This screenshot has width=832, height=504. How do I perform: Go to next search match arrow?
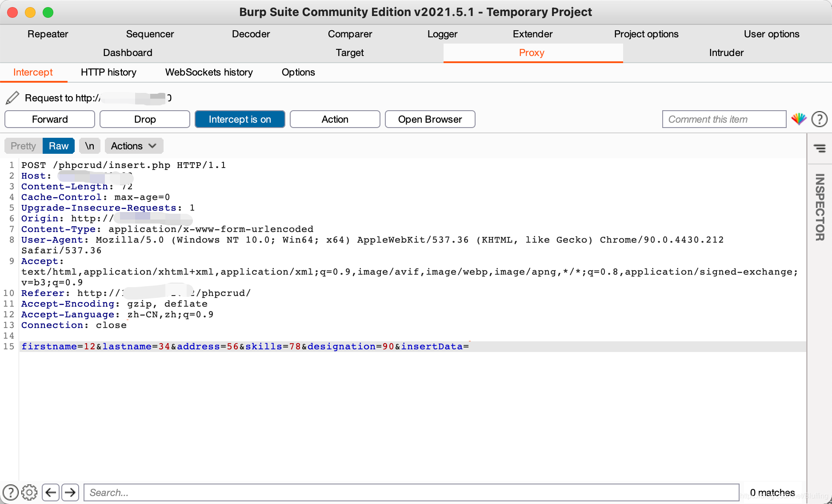[x=70, y=492]
